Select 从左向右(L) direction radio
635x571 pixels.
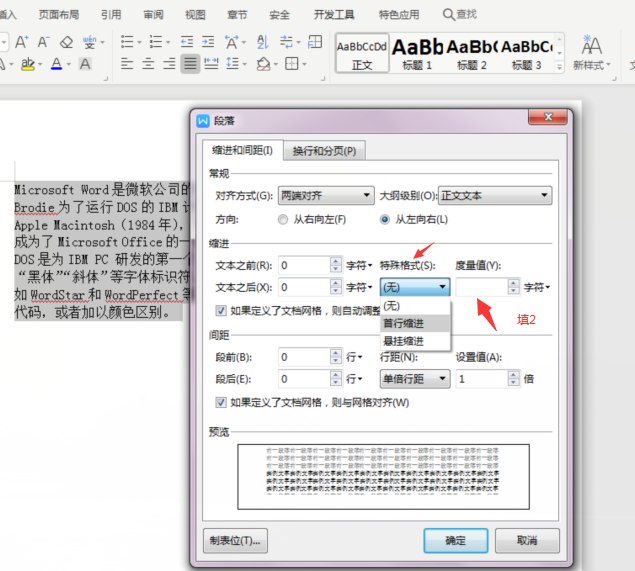[x=385, y=219]
